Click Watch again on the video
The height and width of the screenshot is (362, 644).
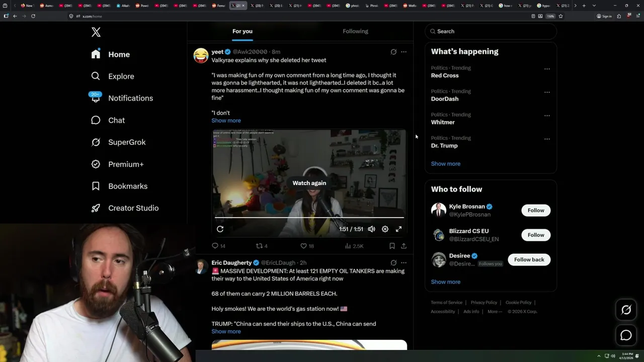(309, 183)
